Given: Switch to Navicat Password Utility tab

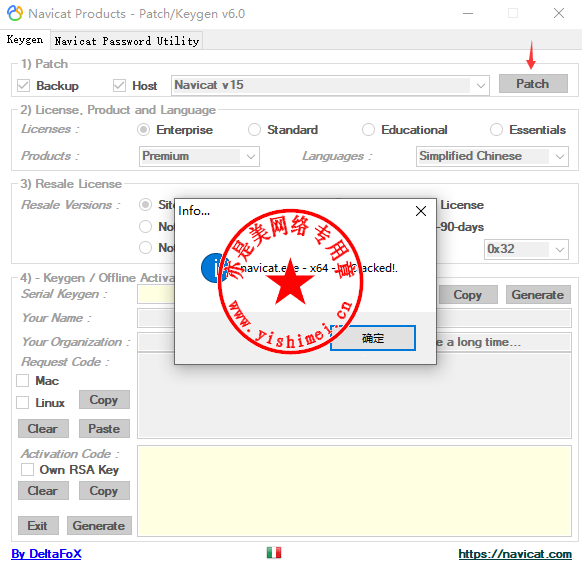Looking at the screenshot, I should 127,40.
